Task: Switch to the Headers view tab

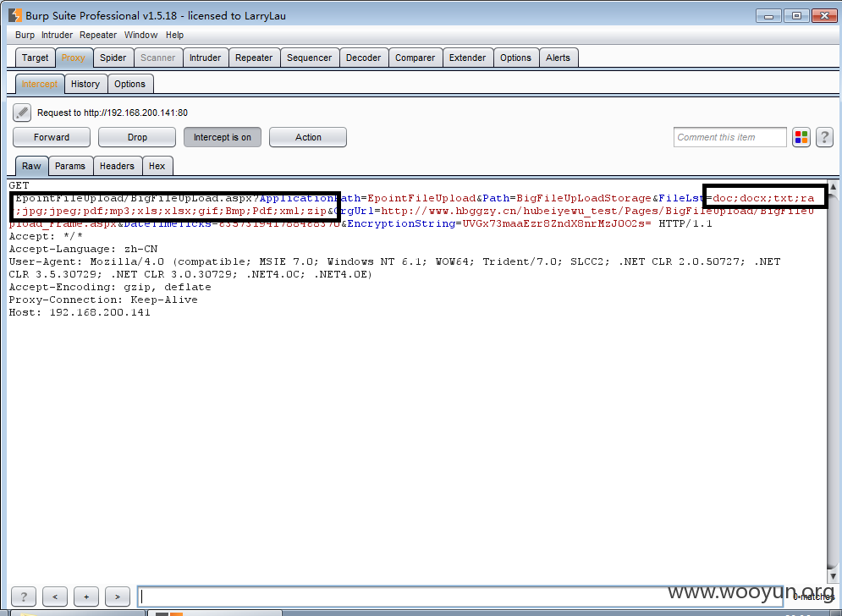Action: coord(117,166)
